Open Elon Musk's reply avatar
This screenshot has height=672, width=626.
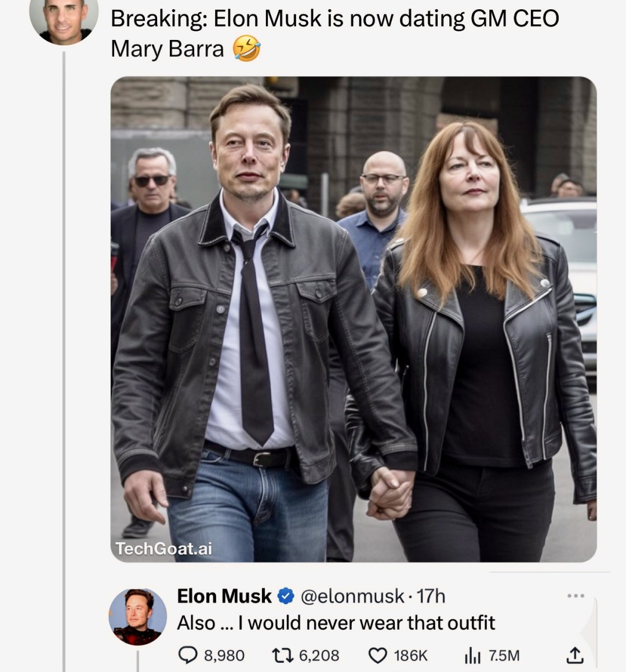138,616
